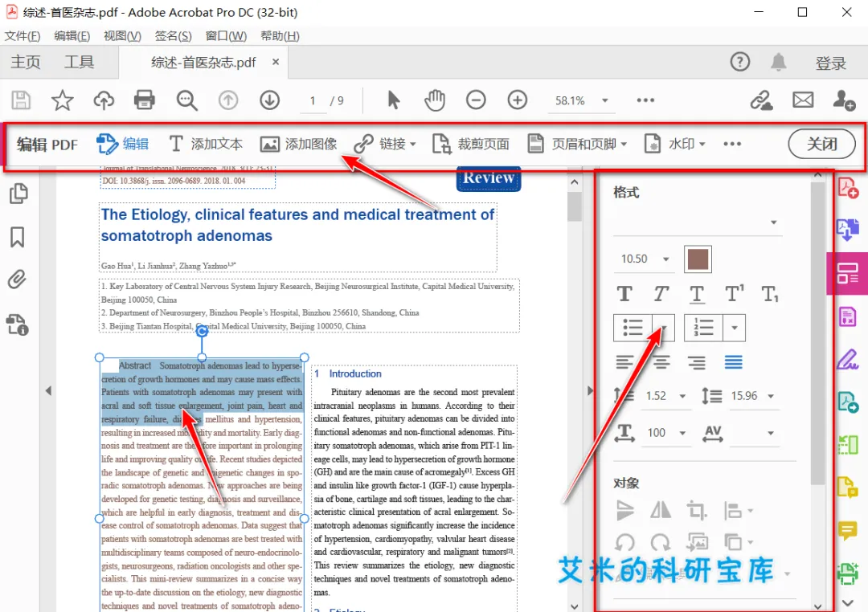Toggle subscript text style
Screen dimensions: 868x612
coord(770,295)
